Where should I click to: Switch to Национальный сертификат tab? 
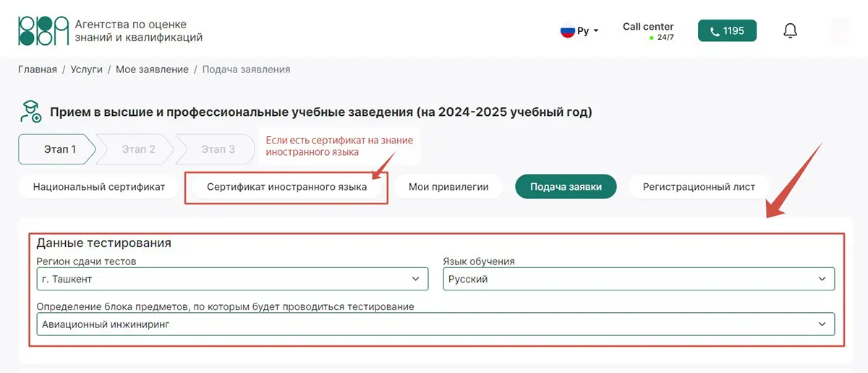pyautogui.click(x=99, y=187)
